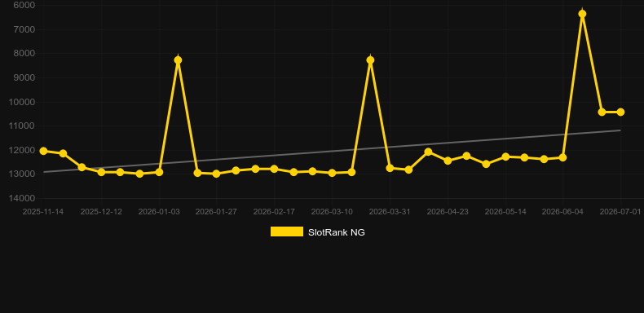Viewport: 644px width, 313px height.
Task: Click the 2026-04-23 x-axis label
Action: tap(448, 212)
